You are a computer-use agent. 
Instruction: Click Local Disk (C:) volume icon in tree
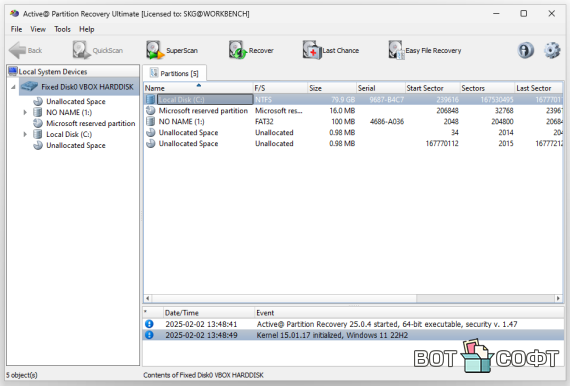pyautogui.click(x=38, y=134)
